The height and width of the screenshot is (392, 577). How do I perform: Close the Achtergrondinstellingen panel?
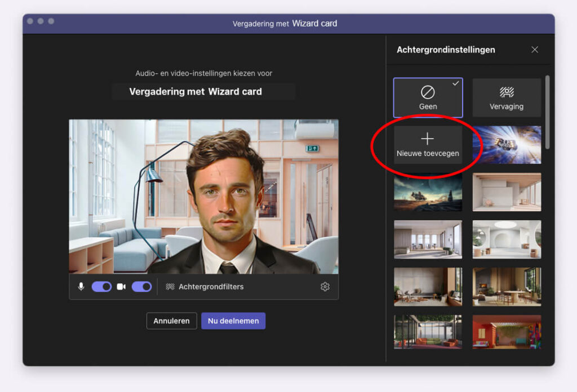[535, 50]
